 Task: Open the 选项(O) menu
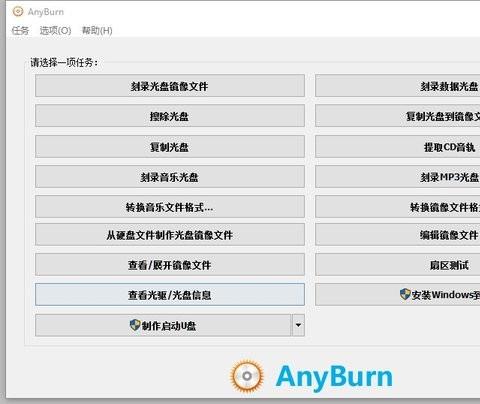coord(55,31)
